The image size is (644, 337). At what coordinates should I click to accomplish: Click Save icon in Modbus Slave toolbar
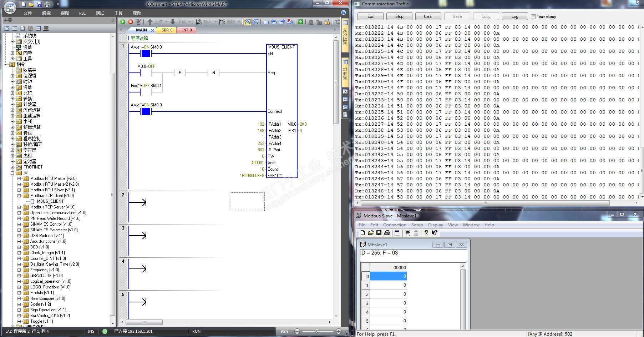click(379, 233)
